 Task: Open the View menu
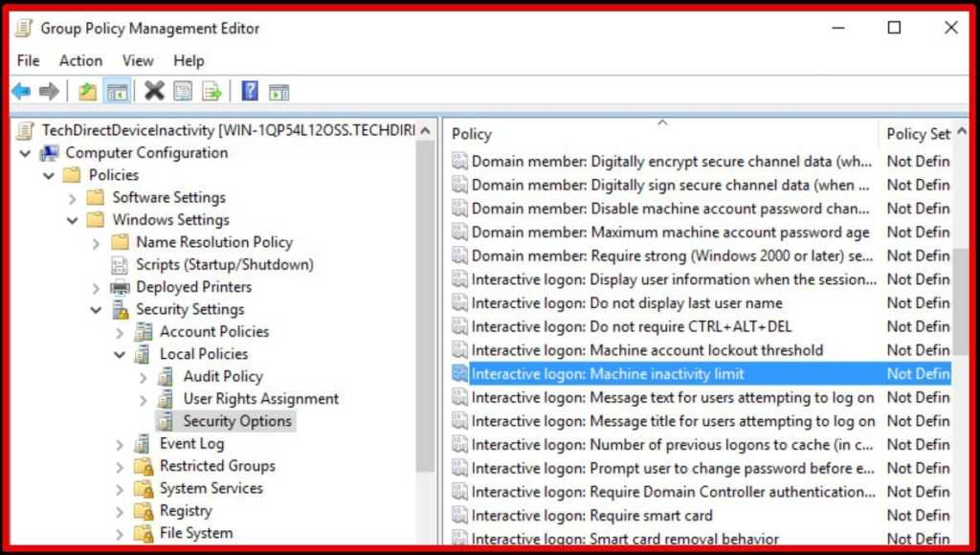pos(138,60)
